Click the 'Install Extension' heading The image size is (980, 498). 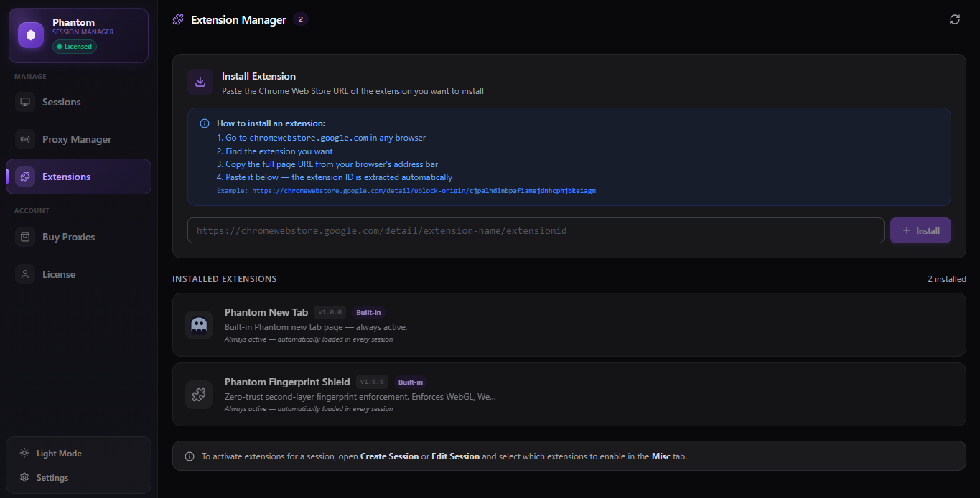258,76
